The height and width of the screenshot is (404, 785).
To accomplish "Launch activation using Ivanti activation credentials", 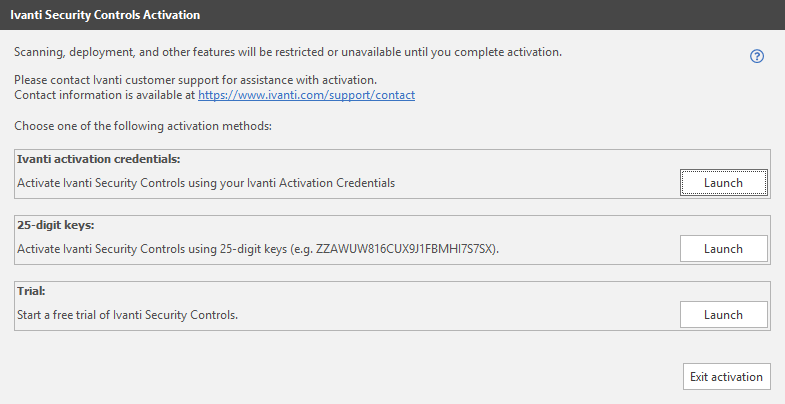I will pyautogui.click(x=723, y=183).
